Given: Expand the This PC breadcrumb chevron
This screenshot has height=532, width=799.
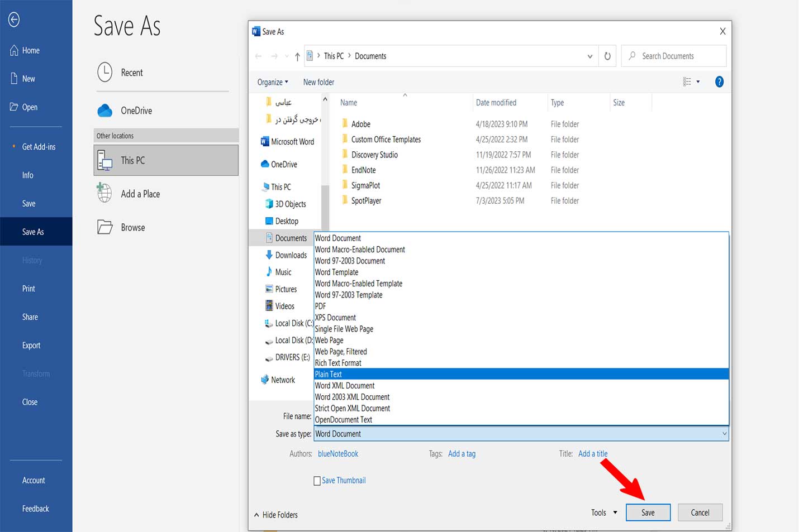Looking at the screenshot, I should click(x=350, y=56).
